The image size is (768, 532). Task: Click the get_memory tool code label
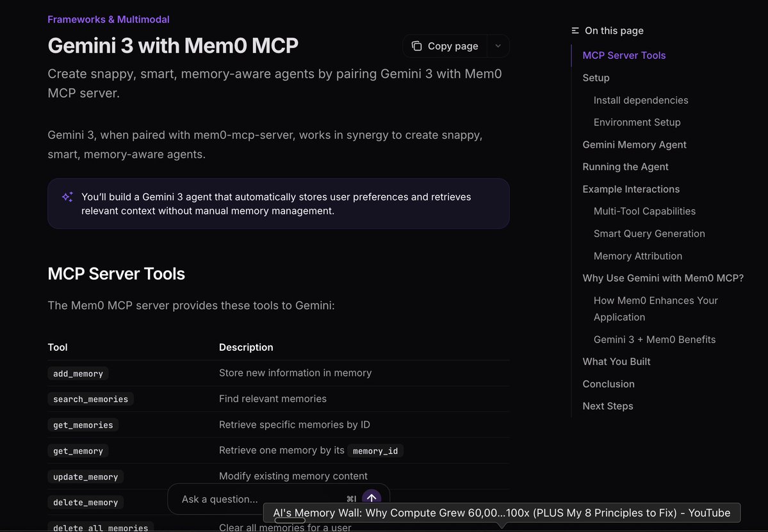coord(78,451)
